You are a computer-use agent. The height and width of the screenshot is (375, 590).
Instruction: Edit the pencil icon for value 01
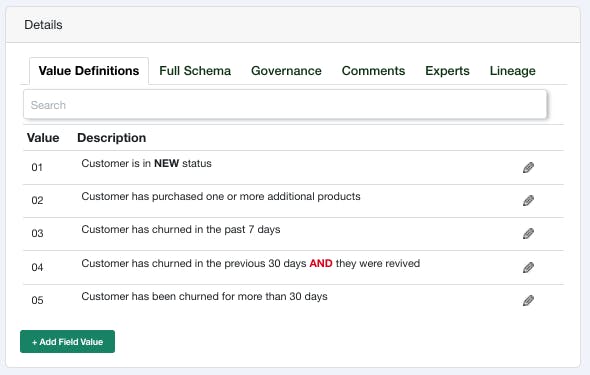(528, 168)
